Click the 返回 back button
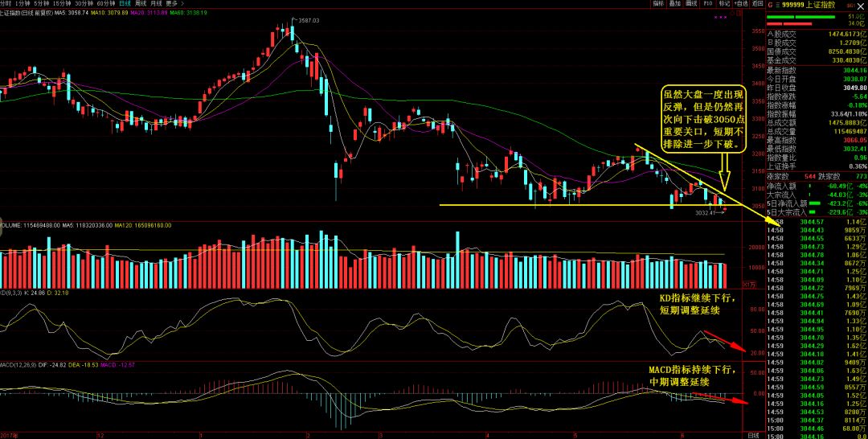The width and height of the screenshot is (868, 439). pyautogui.click(x=757, y=3)
